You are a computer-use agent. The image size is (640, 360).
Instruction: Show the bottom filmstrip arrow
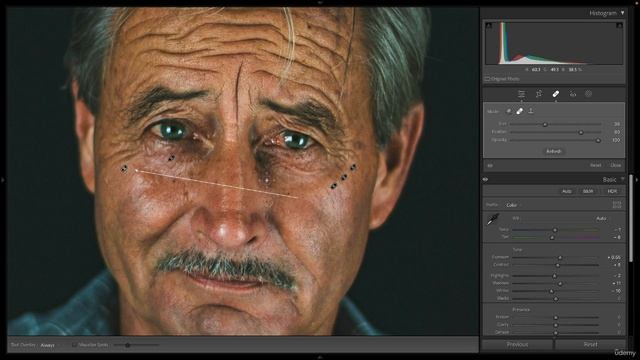point(320,357)
